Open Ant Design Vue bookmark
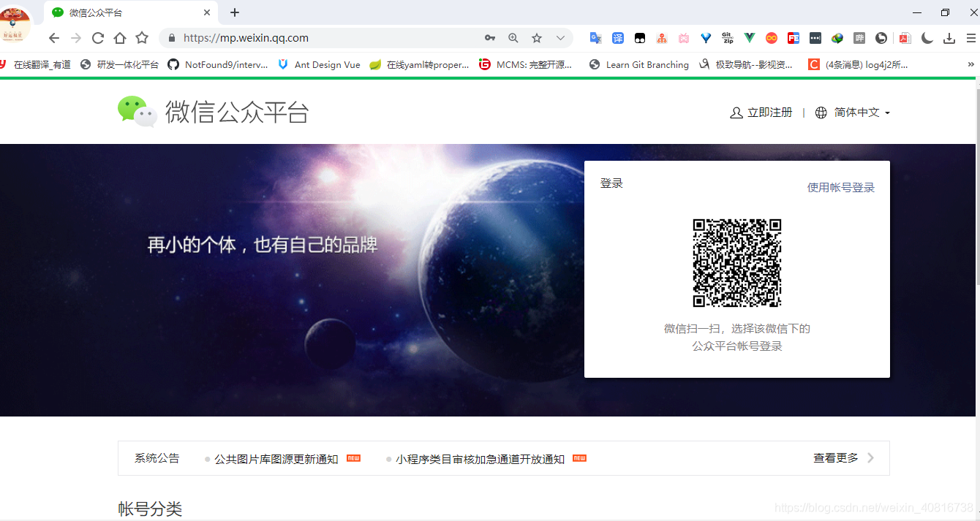 [x=320, y=64]
